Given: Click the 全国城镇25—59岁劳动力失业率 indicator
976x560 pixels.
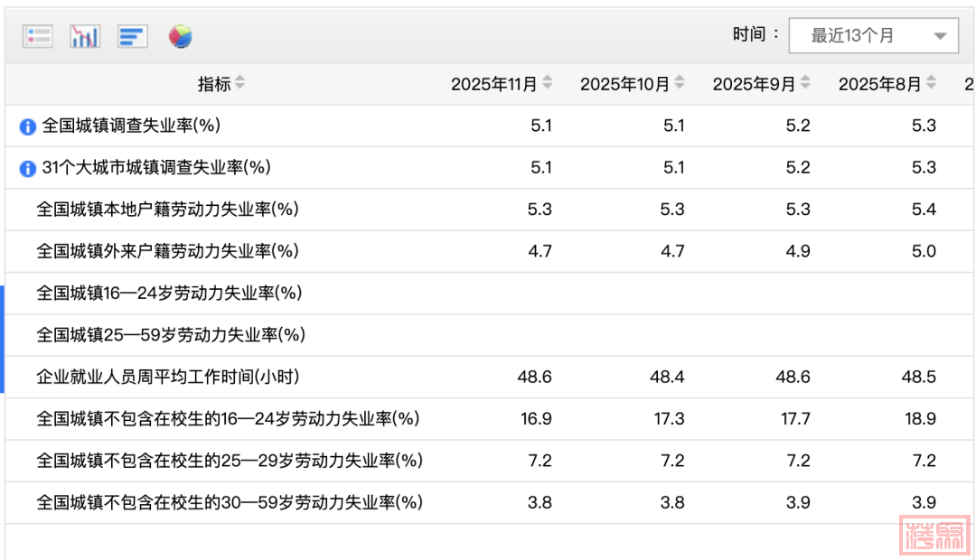Looking at the screenshot, I should (x=171, y=335).
